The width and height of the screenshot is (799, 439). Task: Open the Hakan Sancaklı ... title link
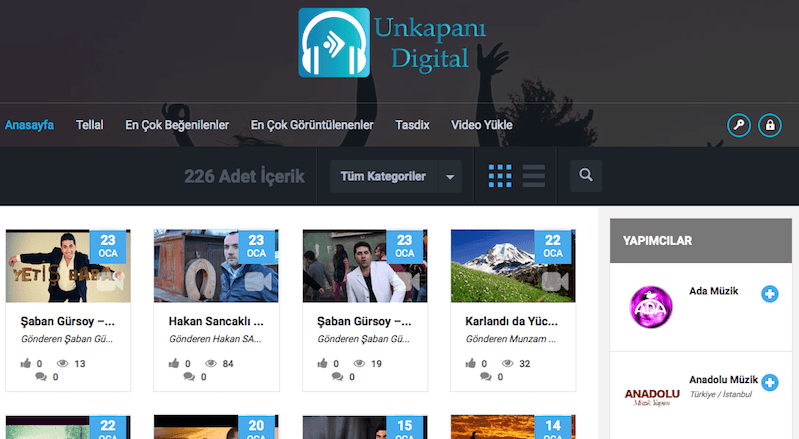[x=216, y=321]
